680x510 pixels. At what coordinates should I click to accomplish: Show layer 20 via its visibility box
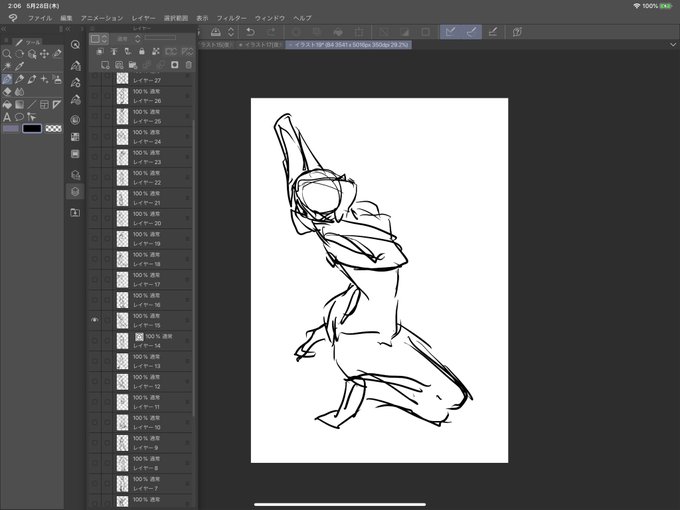[x=95, y=218]
